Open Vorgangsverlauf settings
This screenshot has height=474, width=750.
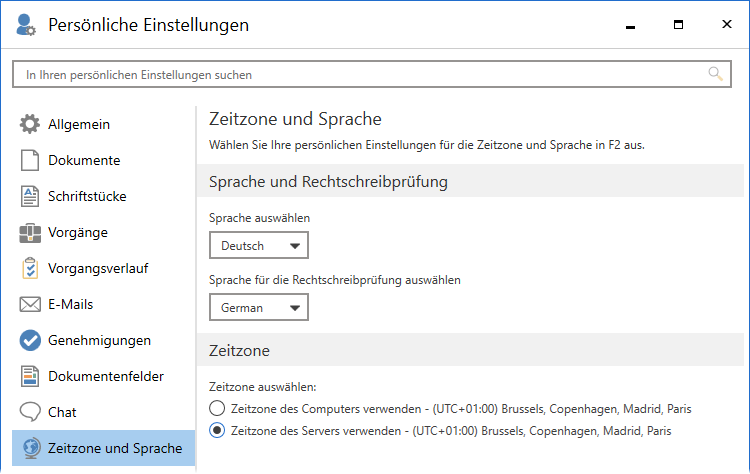(103, 268)
